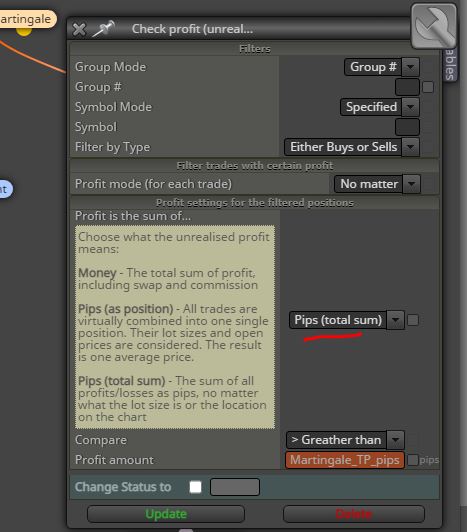Click the "Filters" section header
Viewport: 467px width, 532px height.
pos(255,49)
